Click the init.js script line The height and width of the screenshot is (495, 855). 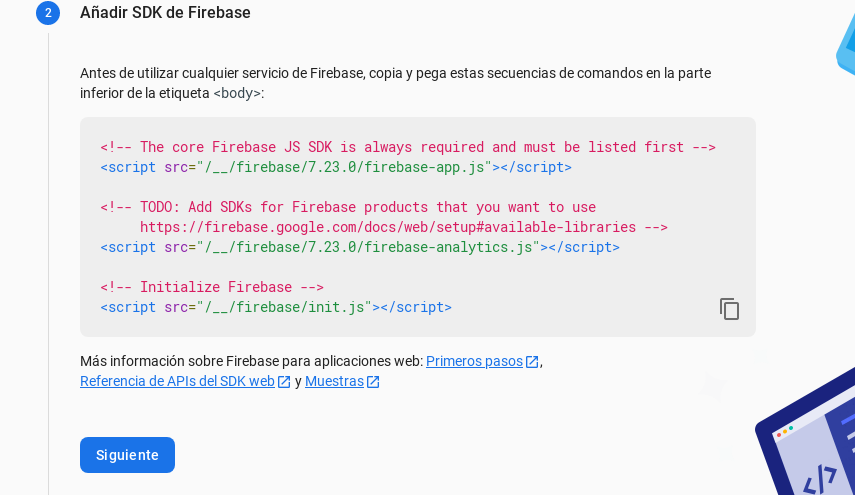tap(276, 307)
